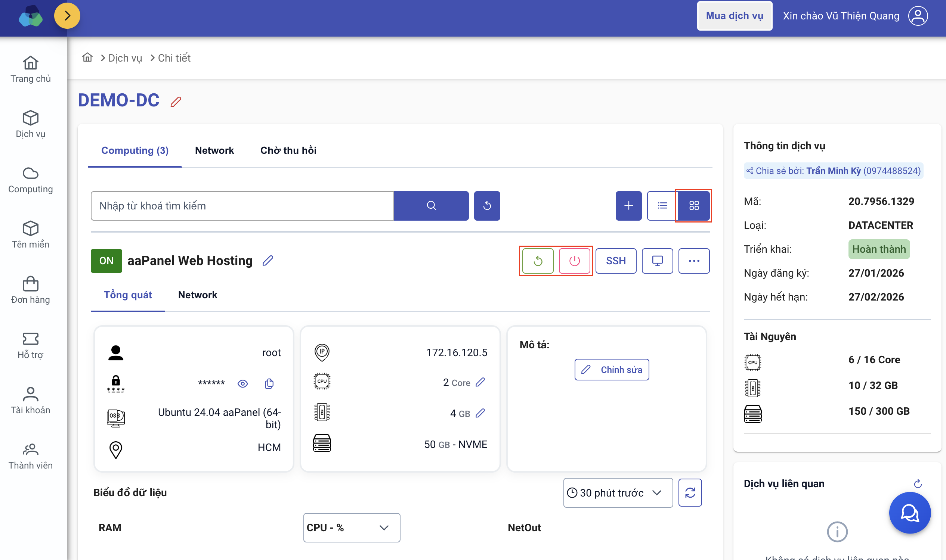The width and height of the screenshot is (946, 560).
Task: Expand the sidebar with yellow arrow
Action: (x=67, y=16)
